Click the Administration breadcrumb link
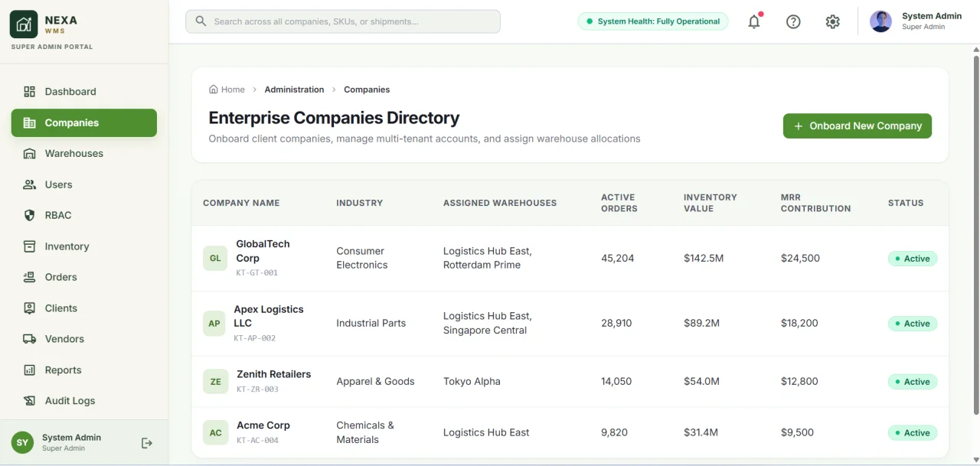Screen dimensions: 980x466 [x=294, y=90]
